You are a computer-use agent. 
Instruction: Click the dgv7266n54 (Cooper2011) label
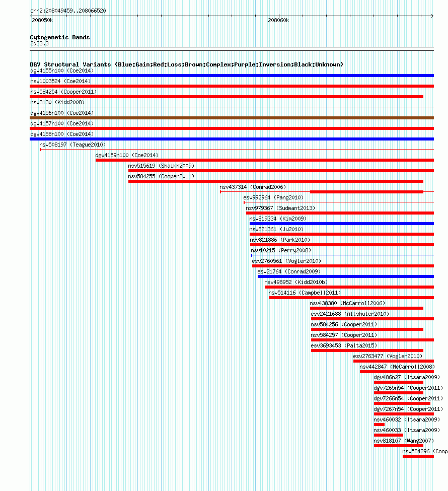408,399
